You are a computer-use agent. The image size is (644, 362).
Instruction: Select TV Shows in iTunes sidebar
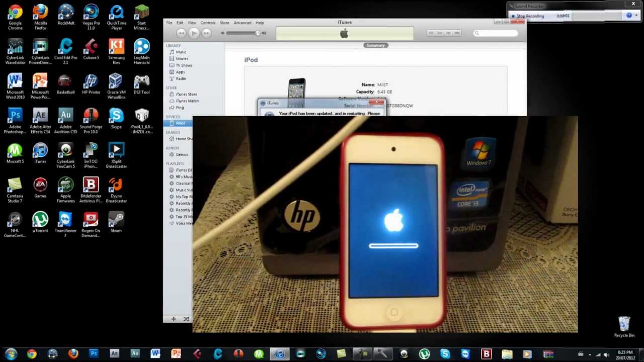[x=184, y=65]
